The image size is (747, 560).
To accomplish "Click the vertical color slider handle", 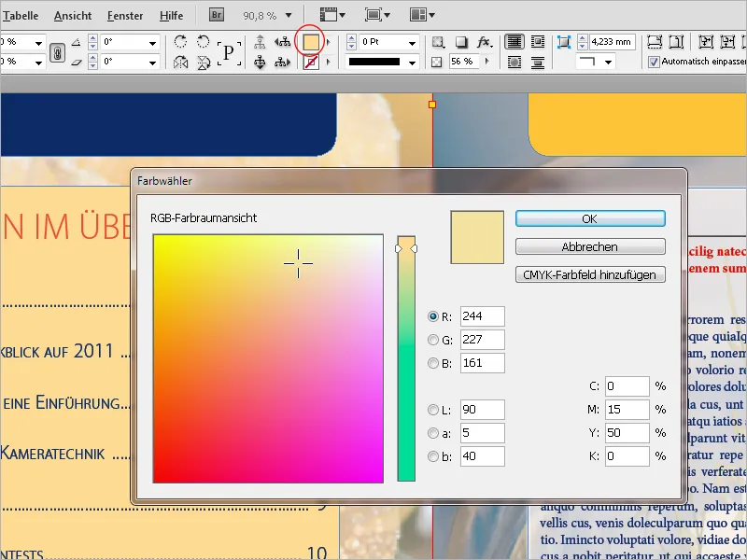I will coord(406,248).
